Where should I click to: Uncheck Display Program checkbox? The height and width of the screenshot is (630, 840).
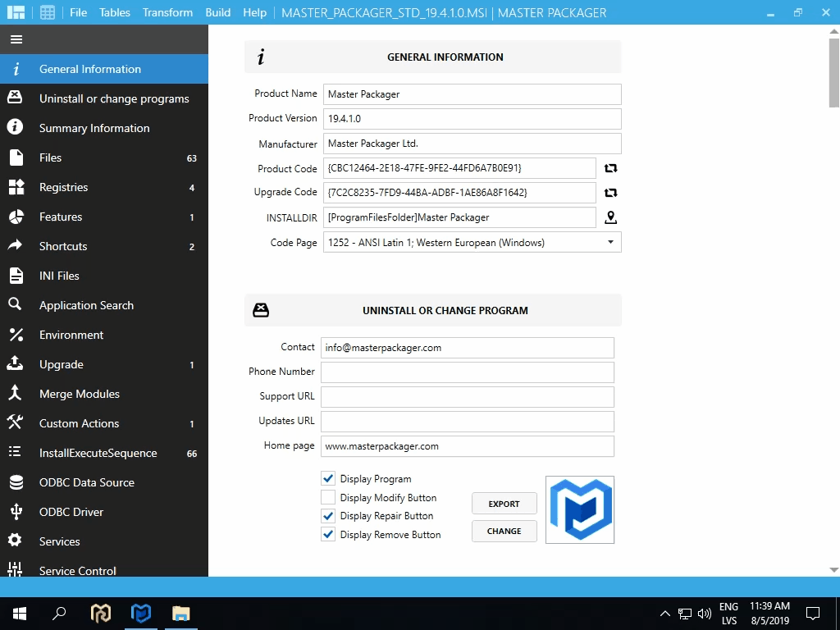[x=328, y=478]
